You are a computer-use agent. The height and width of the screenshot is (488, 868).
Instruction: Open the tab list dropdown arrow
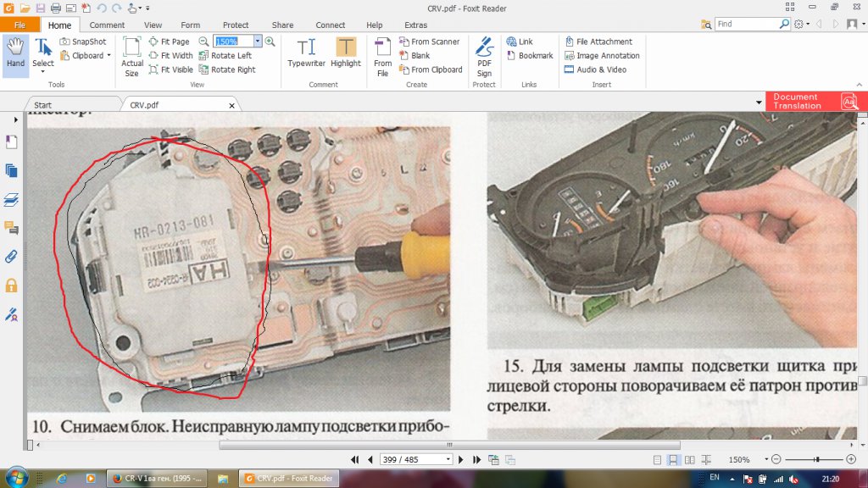pyautogui.click(x=759, y=103)
